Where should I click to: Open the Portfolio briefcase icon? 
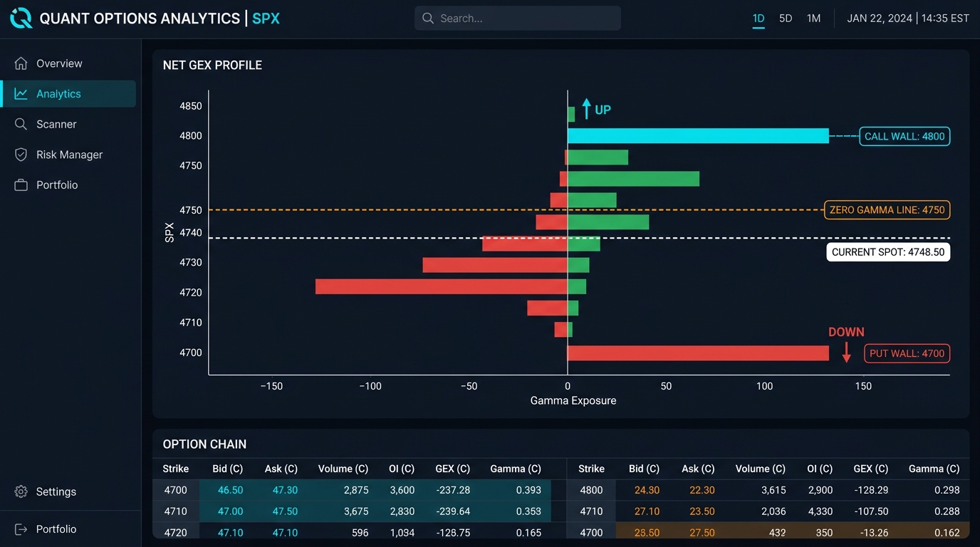(x=21, y=185)
